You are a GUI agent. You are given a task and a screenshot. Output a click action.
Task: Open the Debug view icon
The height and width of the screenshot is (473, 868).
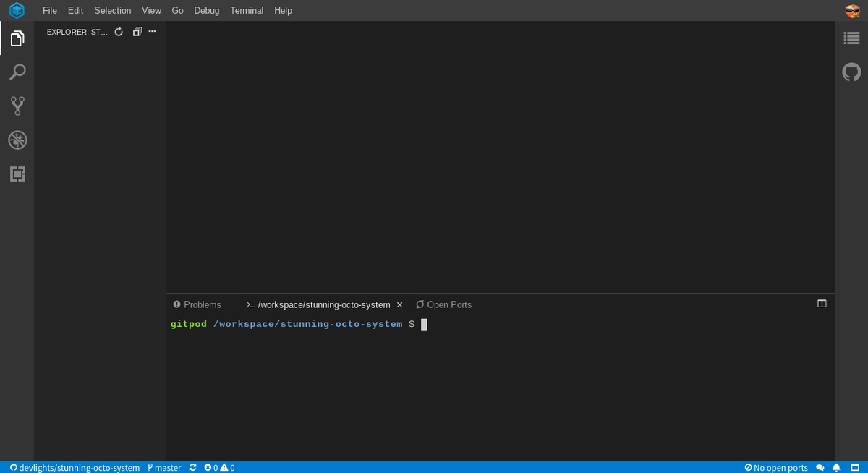(x=17, y=140)
